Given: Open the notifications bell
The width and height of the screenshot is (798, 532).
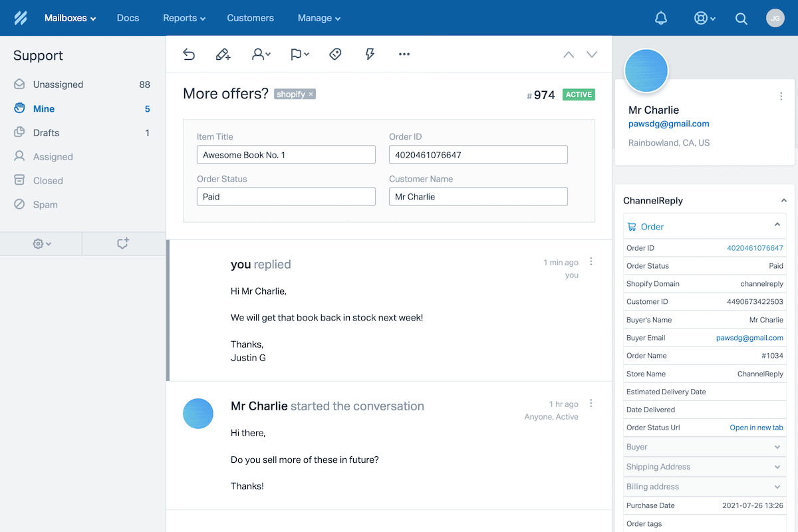Looking at the screenshot, I should click(661, 18).
